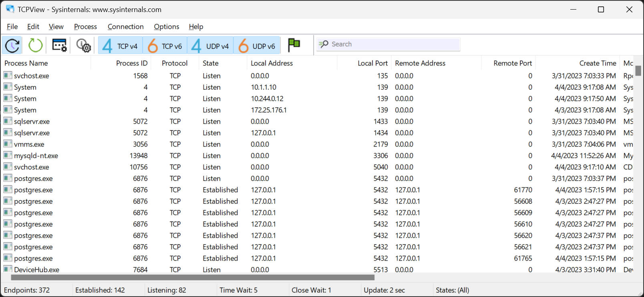Click postgres.exe icon with remote port 56609

pos(8,212)
